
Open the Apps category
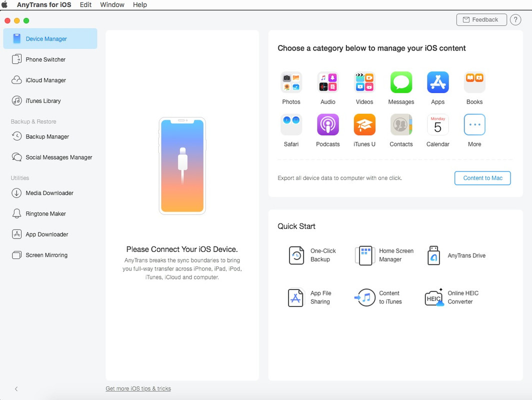(437, 82)
